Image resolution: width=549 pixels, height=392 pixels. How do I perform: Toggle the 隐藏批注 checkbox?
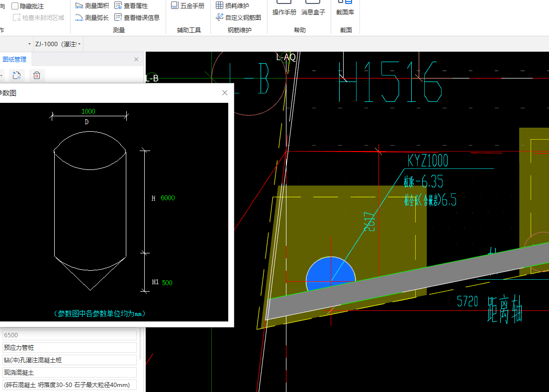[x=15, y=6]
